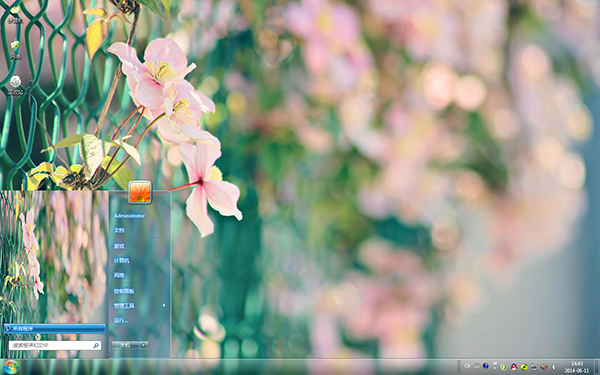Click the small tray icon beside the help globe

point(495,365)
